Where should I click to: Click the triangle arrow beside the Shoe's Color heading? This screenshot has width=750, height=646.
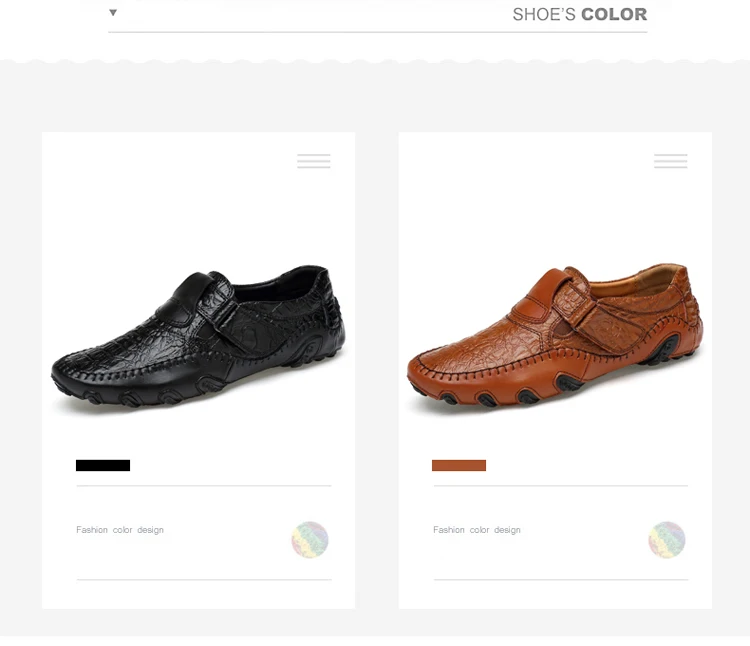point(113,13)
